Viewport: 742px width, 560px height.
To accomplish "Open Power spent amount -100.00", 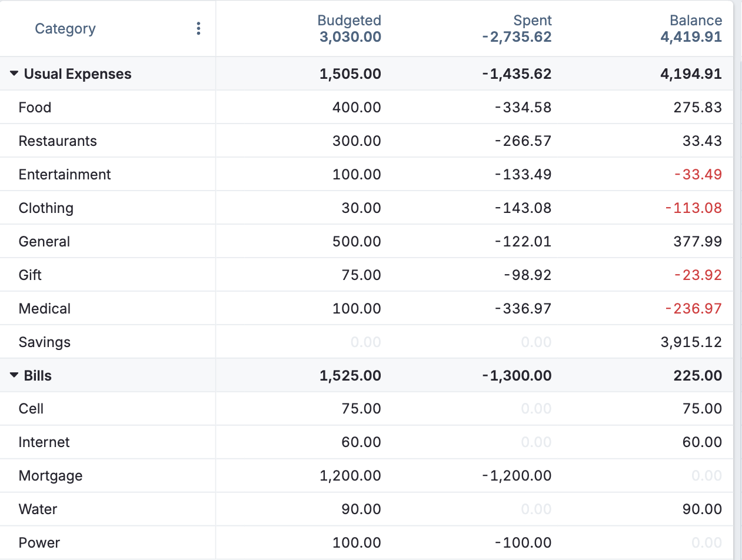I will pyautogui.click(x=523, y=543).
